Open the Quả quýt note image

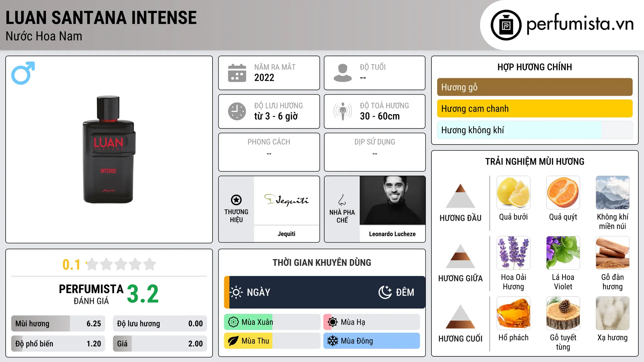click(563, 193)
